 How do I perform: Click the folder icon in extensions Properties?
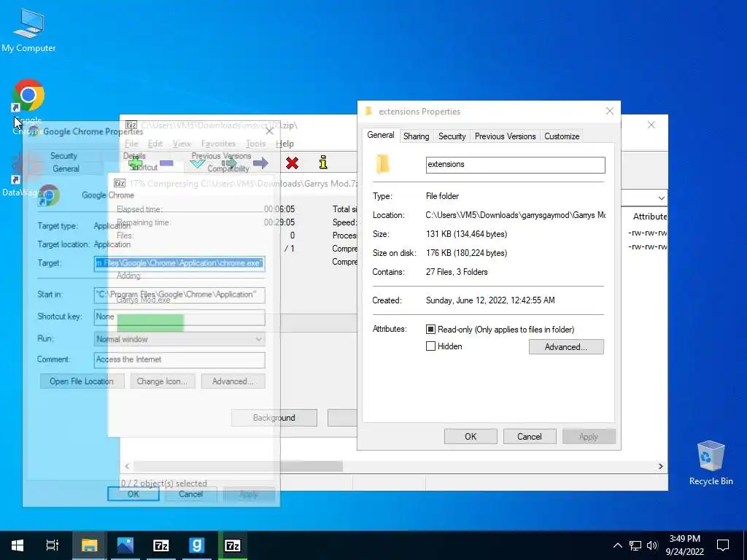[x=382, y=164]
